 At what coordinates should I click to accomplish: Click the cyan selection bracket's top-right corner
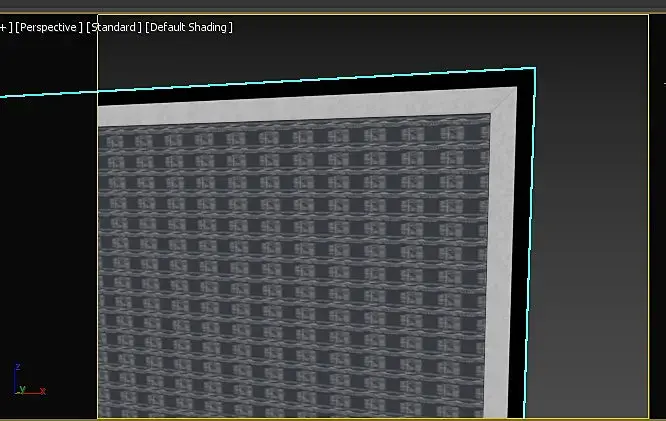[x=535, y=68]
